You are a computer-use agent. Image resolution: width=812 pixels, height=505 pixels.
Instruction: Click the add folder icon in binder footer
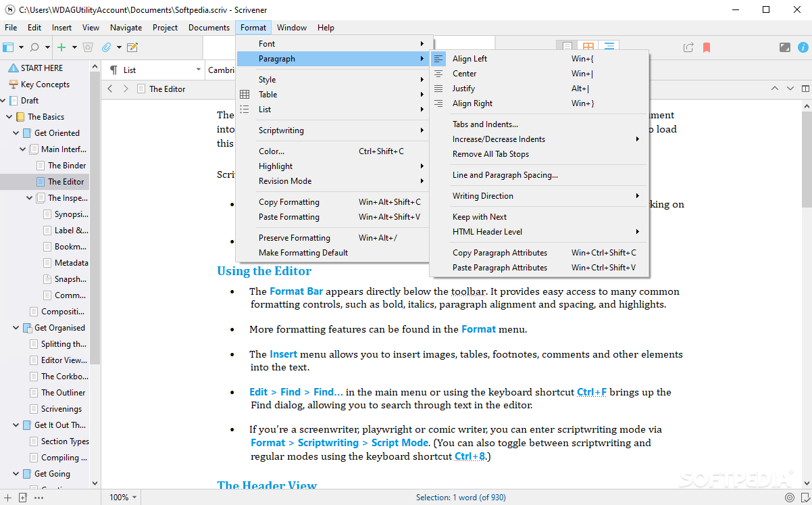coord(22,498)
